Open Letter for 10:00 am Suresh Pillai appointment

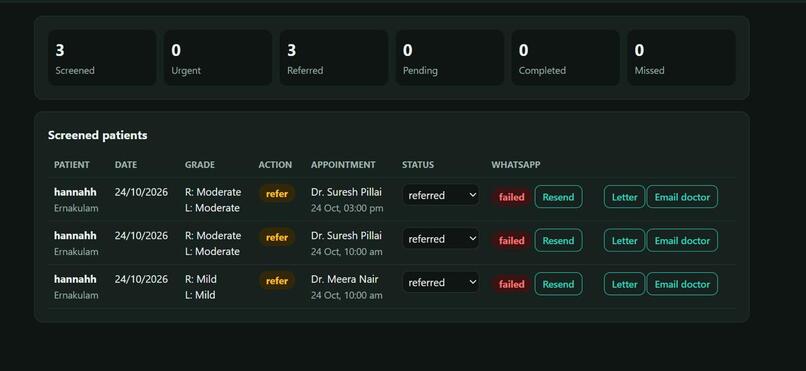(624, 240)
